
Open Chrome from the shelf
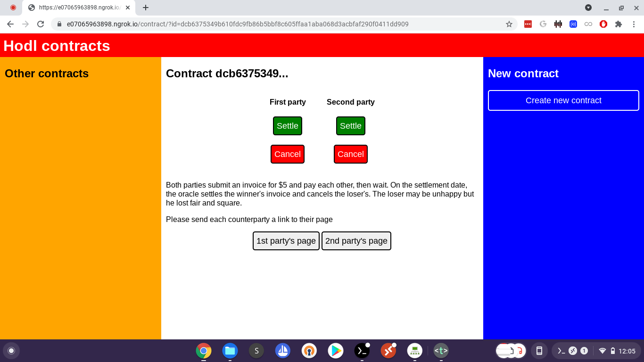click(x=204, y=351)
